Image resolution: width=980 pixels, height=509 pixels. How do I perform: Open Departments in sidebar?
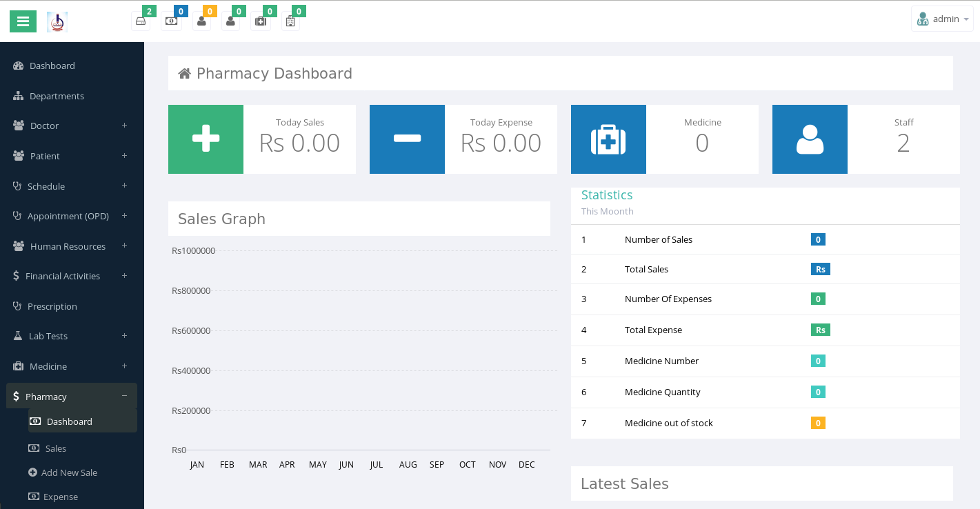pos(72,96)
